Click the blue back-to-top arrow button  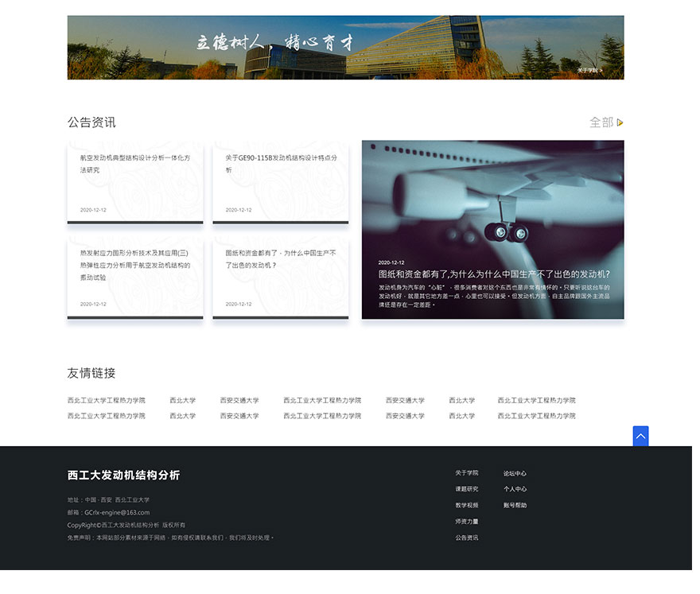[640, 436]
